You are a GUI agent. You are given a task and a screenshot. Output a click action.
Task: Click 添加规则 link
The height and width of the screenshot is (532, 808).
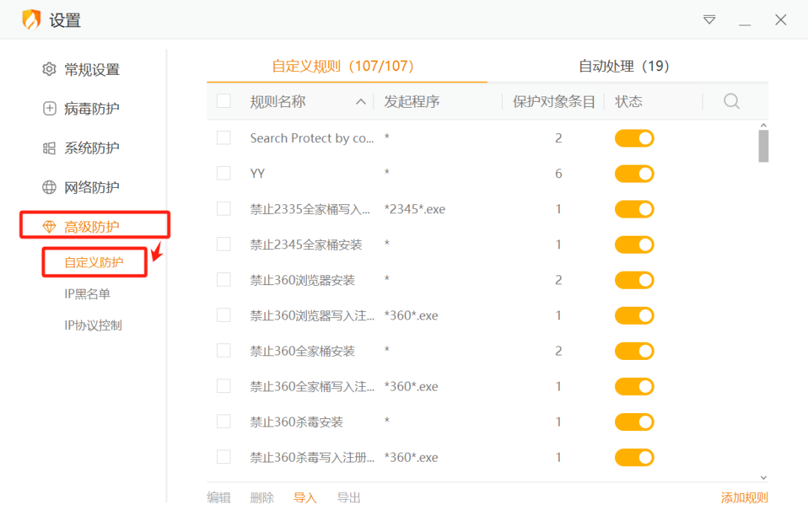click(744, 498)
